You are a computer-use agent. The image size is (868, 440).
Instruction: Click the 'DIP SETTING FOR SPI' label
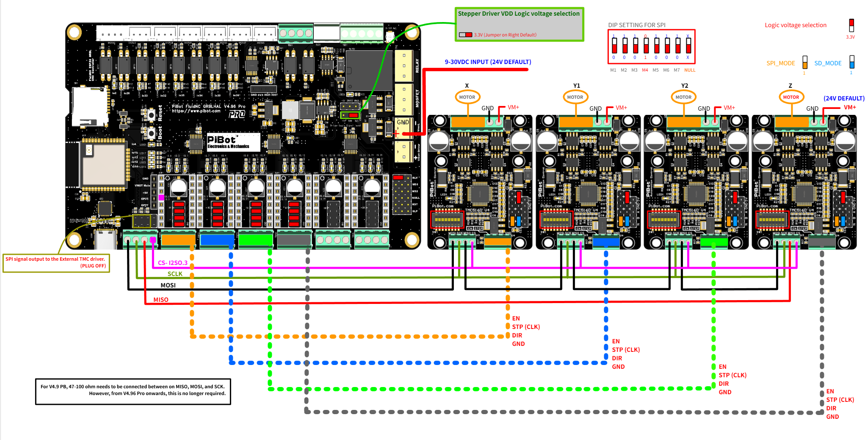pyautogui.click(x=637, y=25)
